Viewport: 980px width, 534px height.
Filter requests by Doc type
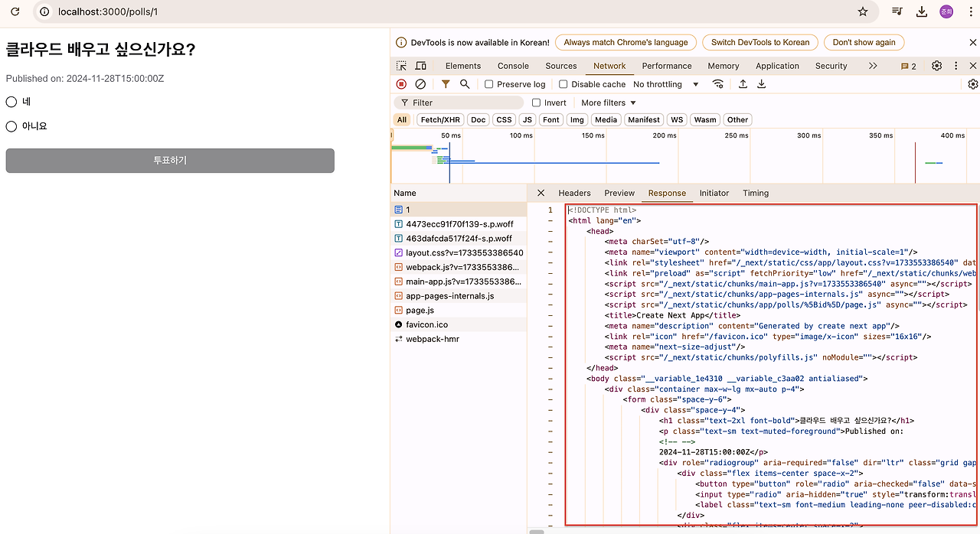point(479,119)
